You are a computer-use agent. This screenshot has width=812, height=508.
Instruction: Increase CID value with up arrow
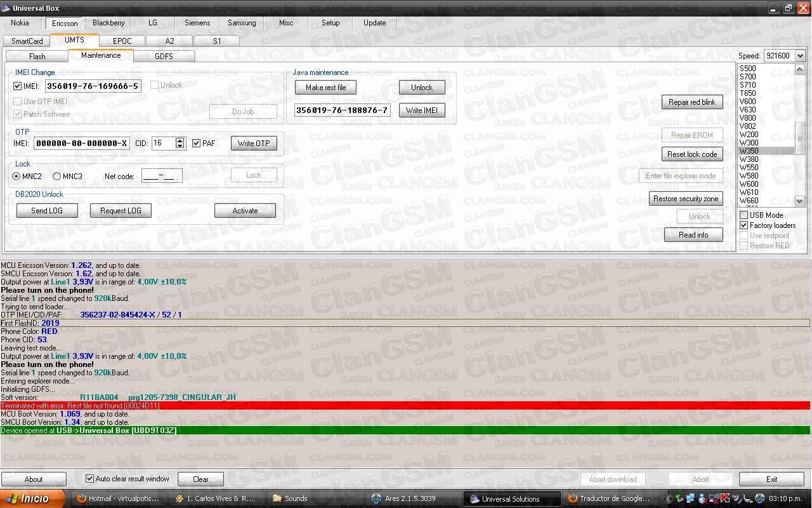tap(180, 140)
